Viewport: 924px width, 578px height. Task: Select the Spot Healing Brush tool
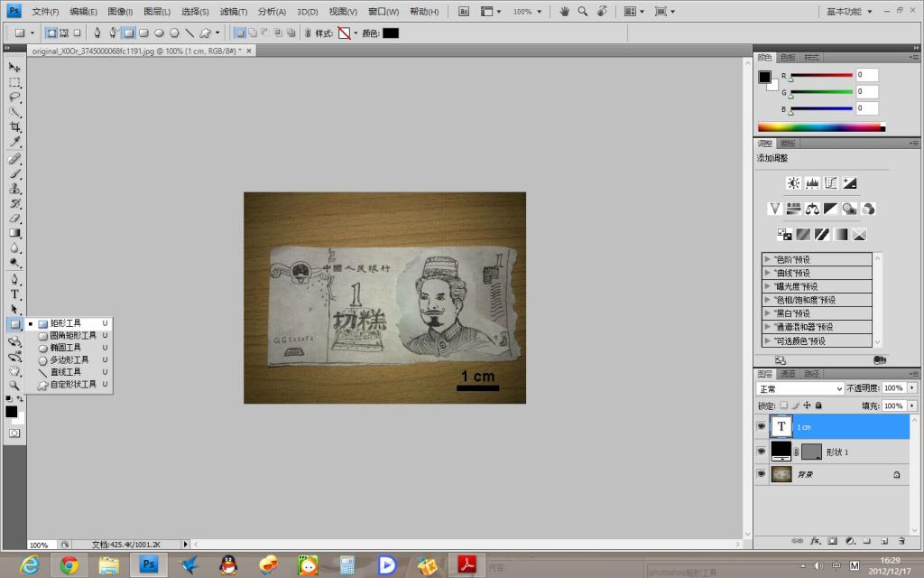(x=14, y=159)
